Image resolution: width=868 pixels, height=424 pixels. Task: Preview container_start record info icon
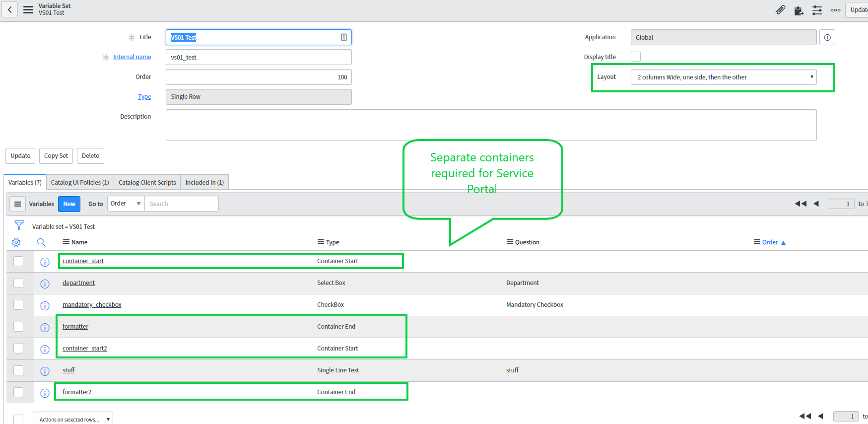45,262
